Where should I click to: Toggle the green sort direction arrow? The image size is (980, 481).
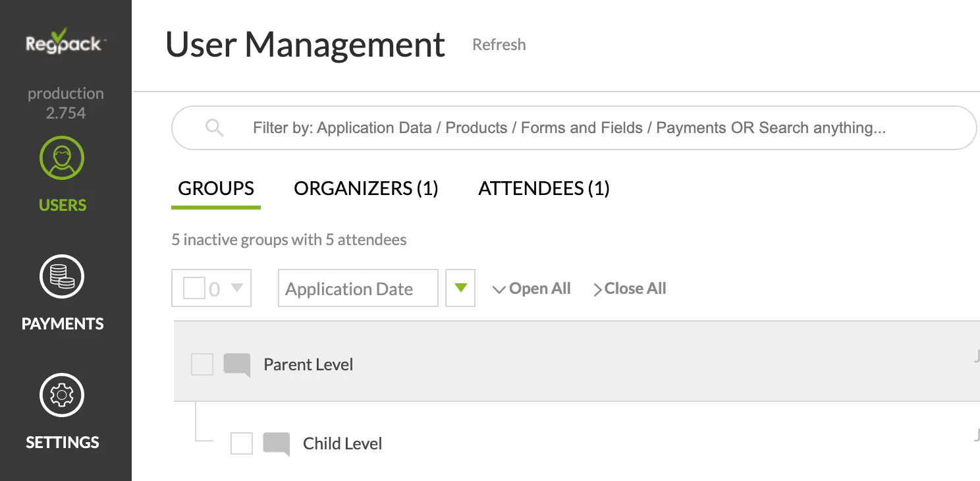click(460, 288)
